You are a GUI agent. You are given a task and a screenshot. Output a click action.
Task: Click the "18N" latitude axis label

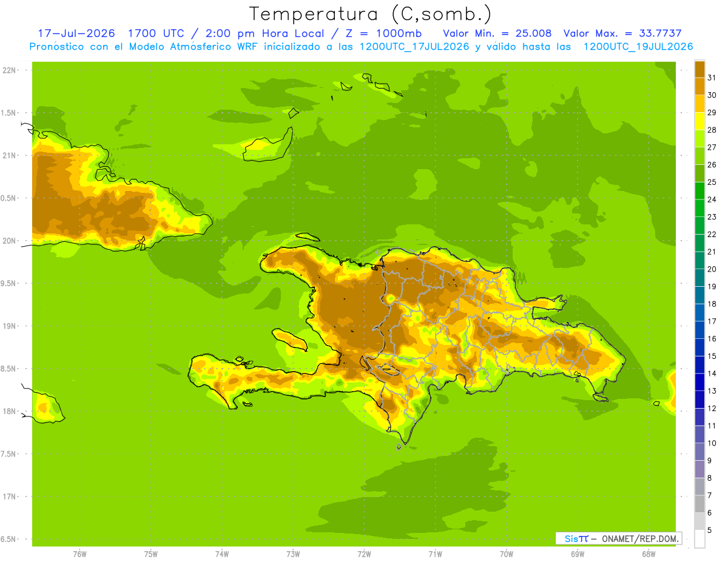pos(9,411)
